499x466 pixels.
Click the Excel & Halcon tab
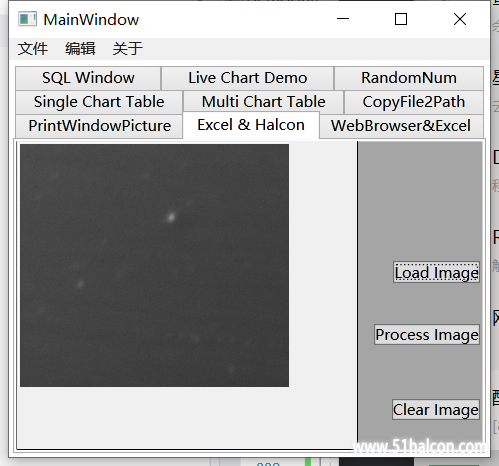pos(251,125)
